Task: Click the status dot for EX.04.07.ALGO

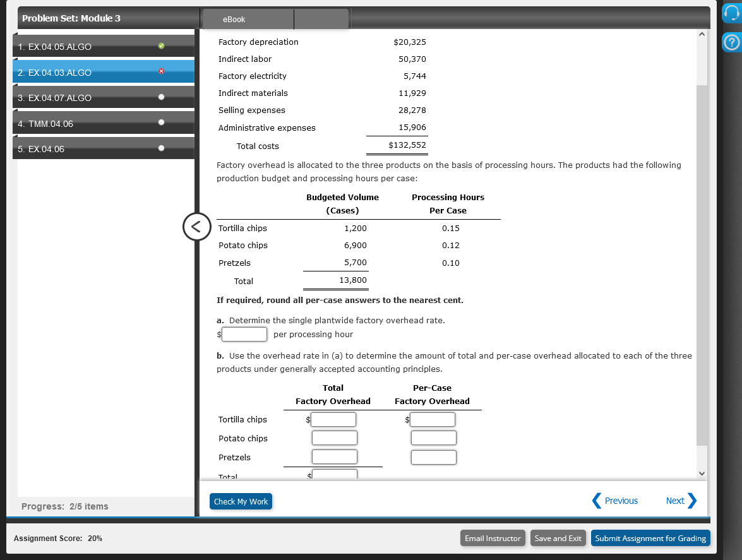Action: (162, 97)
